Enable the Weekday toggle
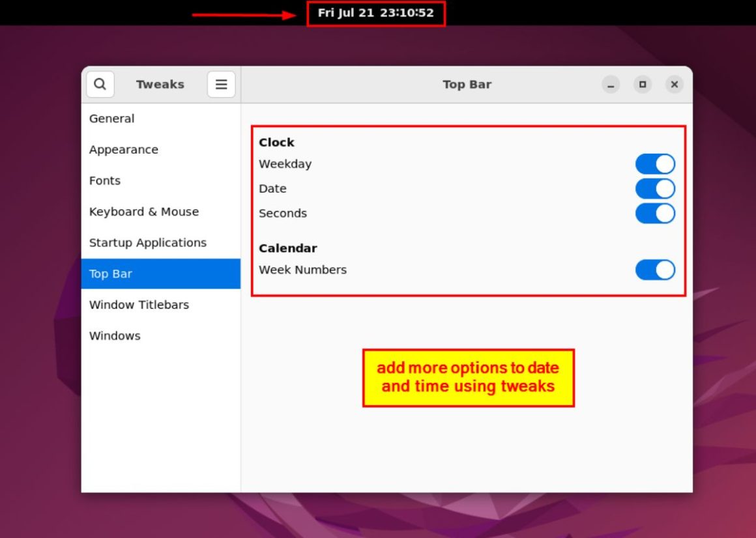Viewport: 756px width, 538px height. click(x=654, y=163)
